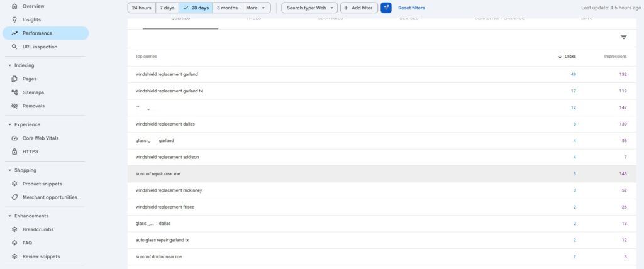Click the Reset filters link
The image size is (644, 269).
[411, 8]
